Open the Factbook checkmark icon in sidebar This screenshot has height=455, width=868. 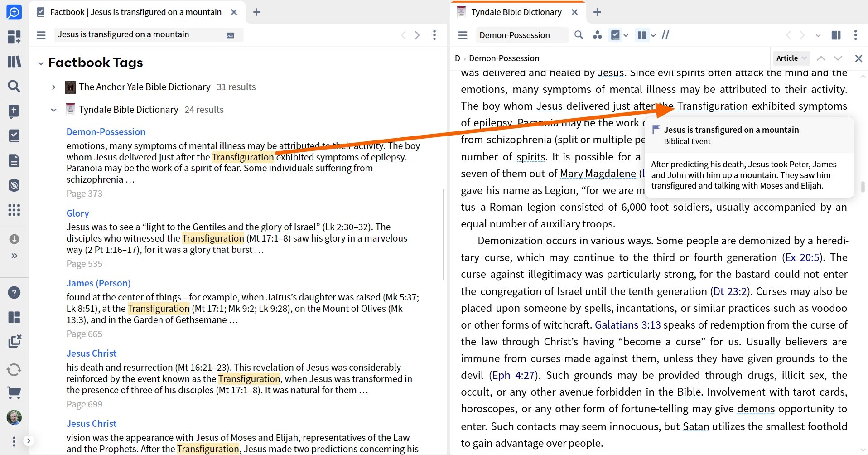(14, 136)
